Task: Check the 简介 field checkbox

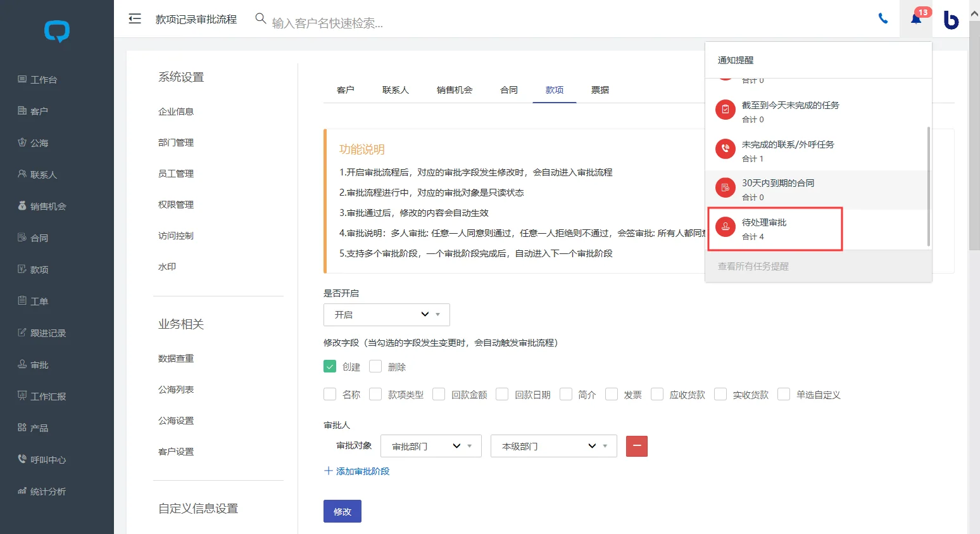Action: 566,395
